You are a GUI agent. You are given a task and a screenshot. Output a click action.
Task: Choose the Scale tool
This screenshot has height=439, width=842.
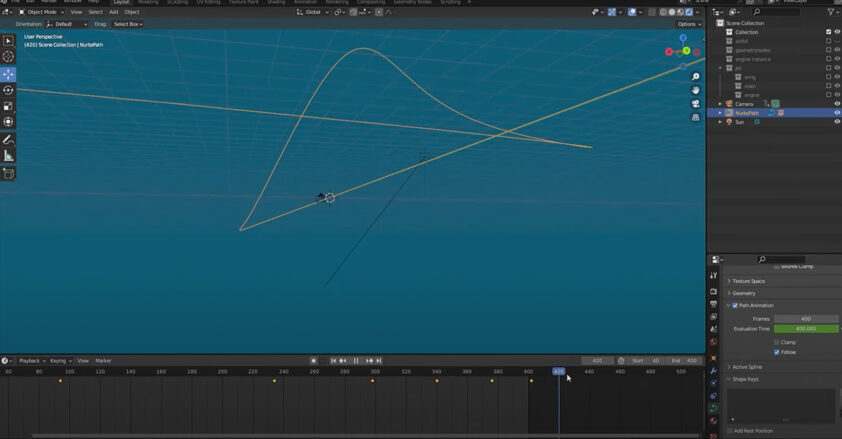point(8,106)
